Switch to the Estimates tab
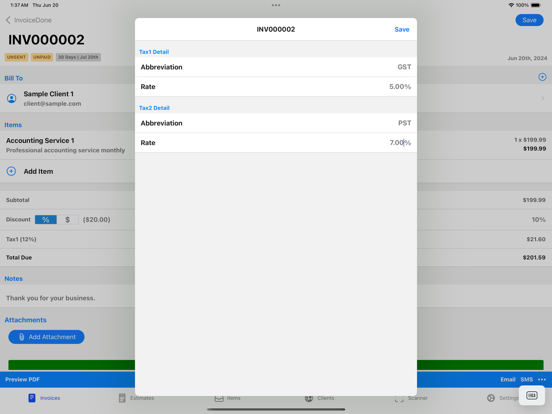 tap(136, 398)
